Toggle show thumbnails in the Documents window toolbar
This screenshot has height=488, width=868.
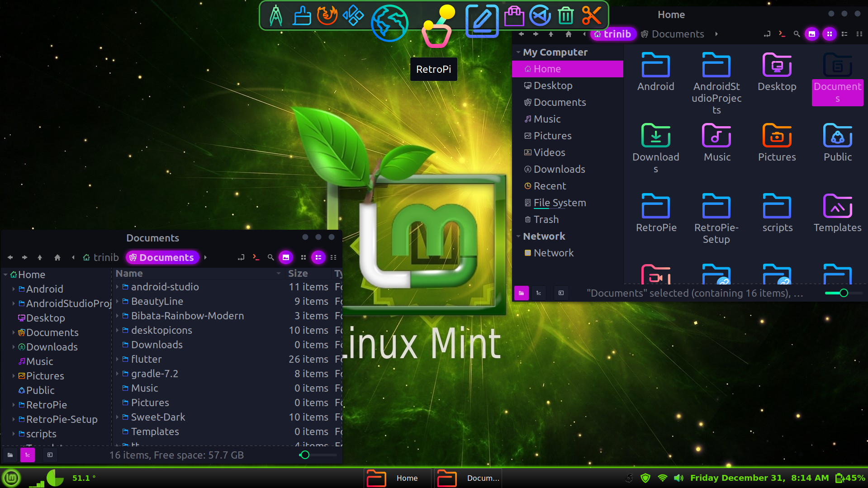pyautogui.click(x=286, y=257)
